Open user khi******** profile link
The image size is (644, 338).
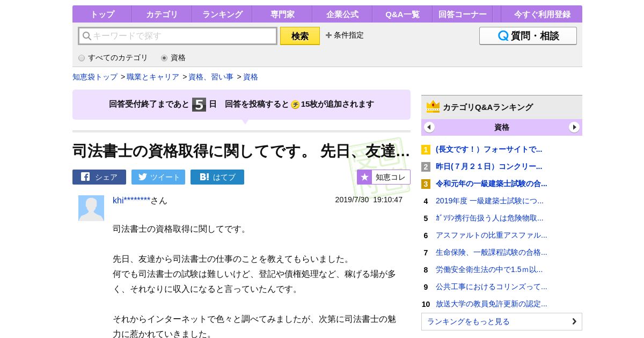[131, 200]
